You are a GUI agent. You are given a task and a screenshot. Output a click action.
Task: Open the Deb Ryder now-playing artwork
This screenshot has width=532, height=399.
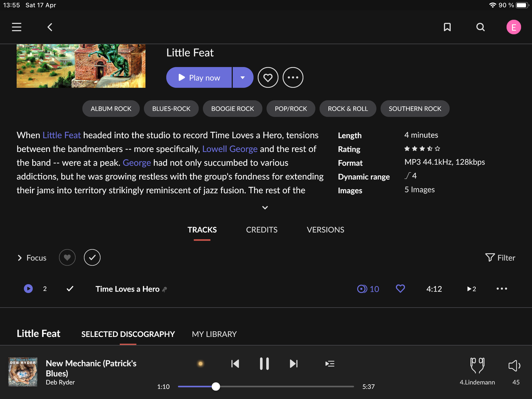pyautogui.click(x=23, y=372)
